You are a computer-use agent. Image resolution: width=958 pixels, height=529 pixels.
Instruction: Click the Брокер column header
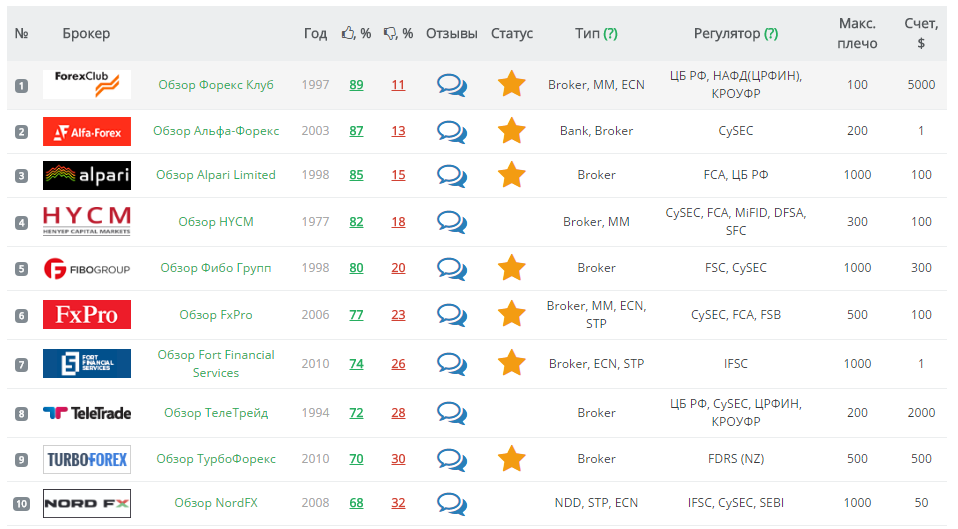click(86, 34)
